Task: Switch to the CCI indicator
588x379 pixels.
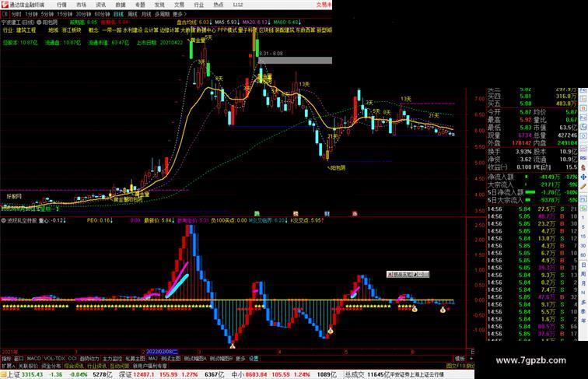Action: (x=72, y=359)
